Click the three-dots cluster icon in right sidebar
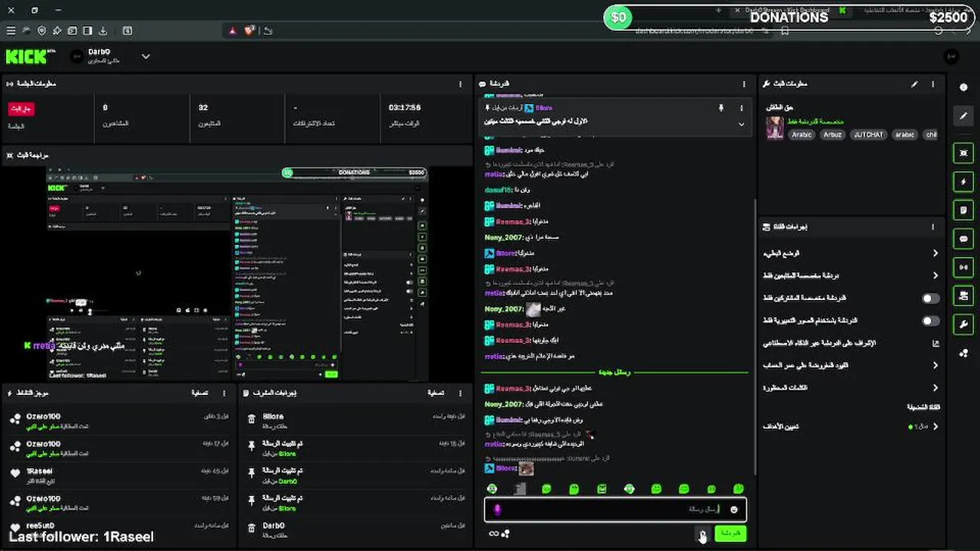980x551 pixels. pyautogui.click(x=963, y=353)
